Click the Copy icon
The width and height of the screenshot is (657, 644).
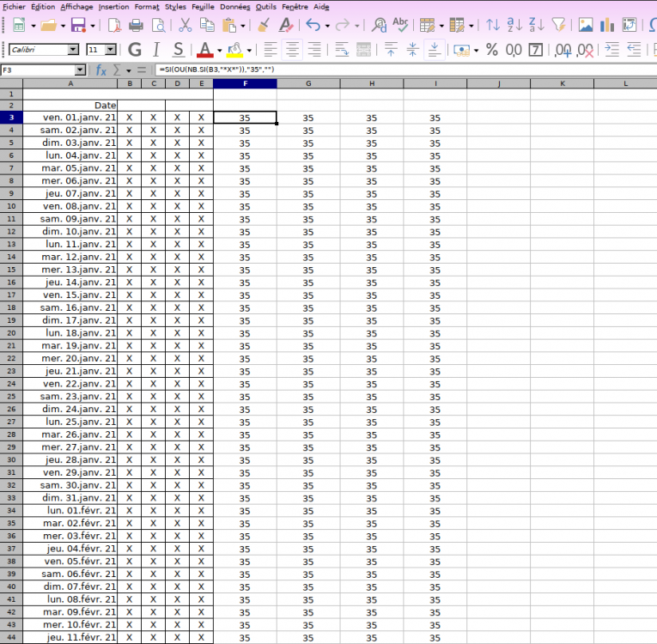(207, 26)
